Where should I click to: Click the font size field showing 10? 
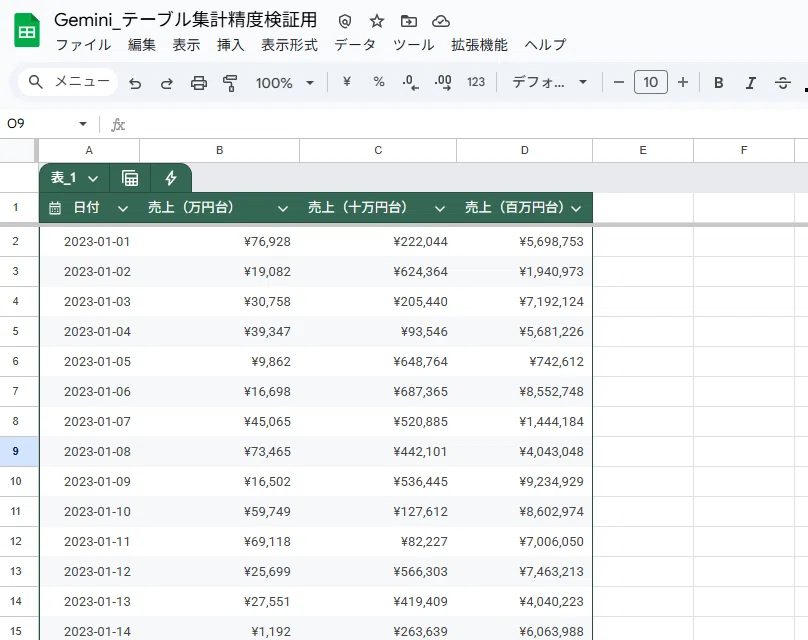[x=651, y=82]
